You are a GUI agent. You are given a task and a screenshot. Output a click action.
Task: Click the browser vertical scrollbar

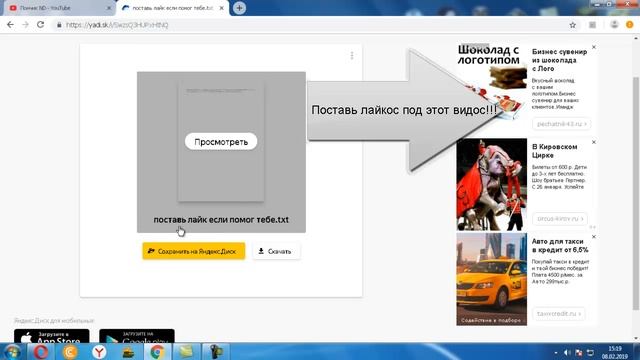[x=636, y=193]
